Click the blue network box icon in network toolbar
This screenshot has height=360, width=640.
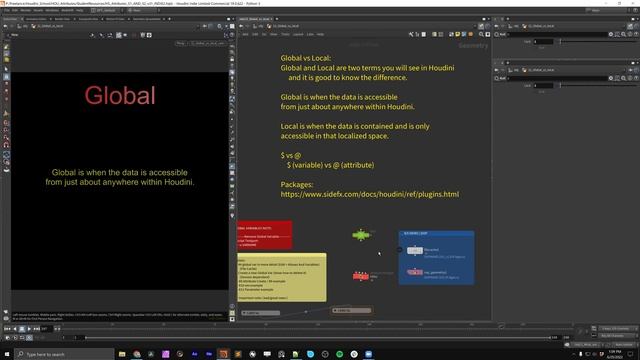point(464,34)
